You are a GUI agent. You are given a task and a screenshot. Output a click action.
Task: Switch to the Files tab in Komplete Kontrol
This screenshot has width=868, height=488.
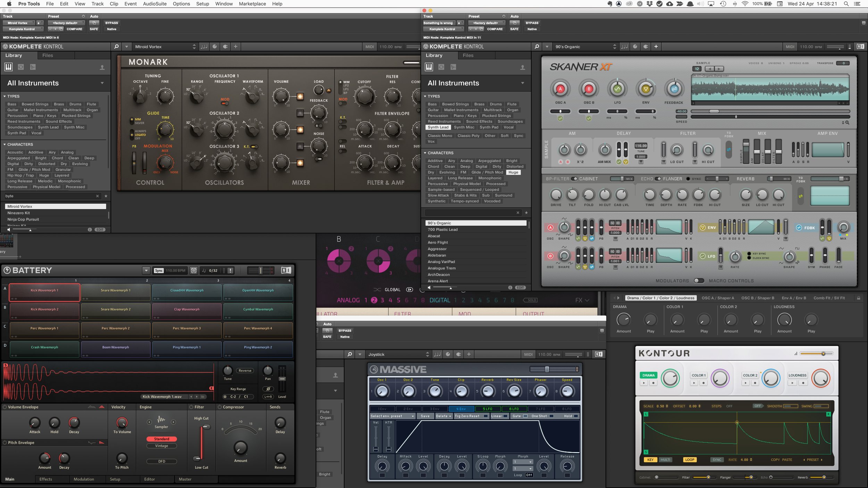pos(48,55)
